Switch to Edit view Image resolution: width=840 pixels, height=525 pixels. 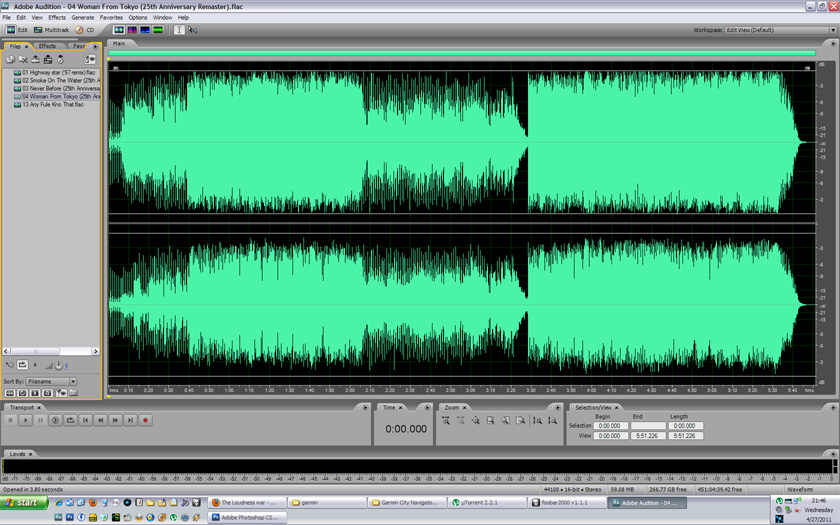pyautogui.click(x=17, y=30)
